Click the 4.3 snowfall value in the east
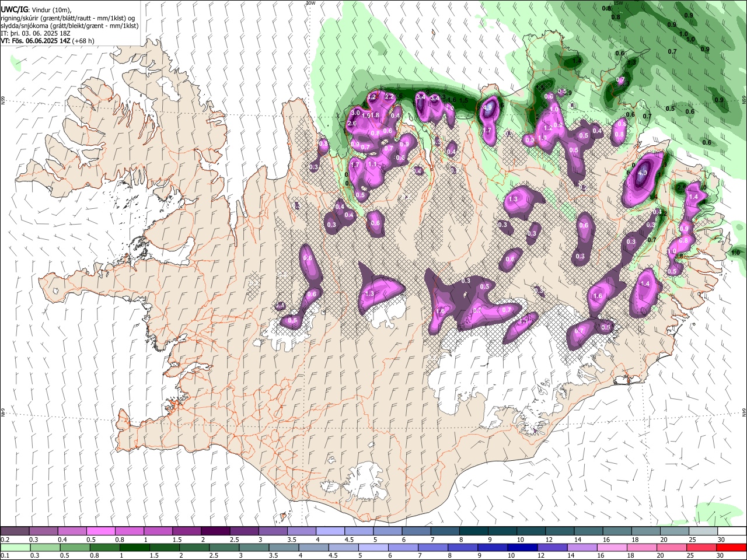The height and width of the screenshot is (560, 747). pyautogui.click(x=643, y=173)
